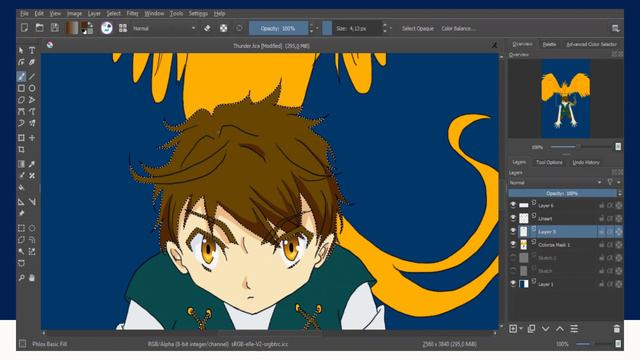
Task: Open layer properties at panel bottom
Action: tap(574, 329)
